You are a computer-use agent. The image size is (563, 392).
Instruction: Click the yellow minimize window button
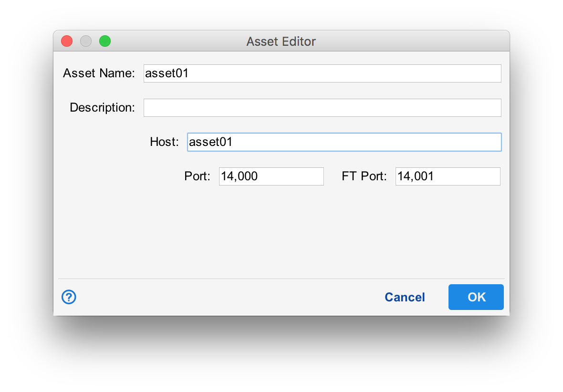pyautogui.click(x=85, y=41)
